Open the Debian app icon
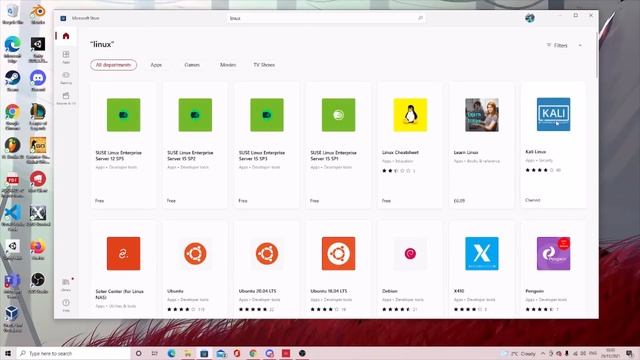The height and width of the screenshot is (360, 640). click(410, 253)
